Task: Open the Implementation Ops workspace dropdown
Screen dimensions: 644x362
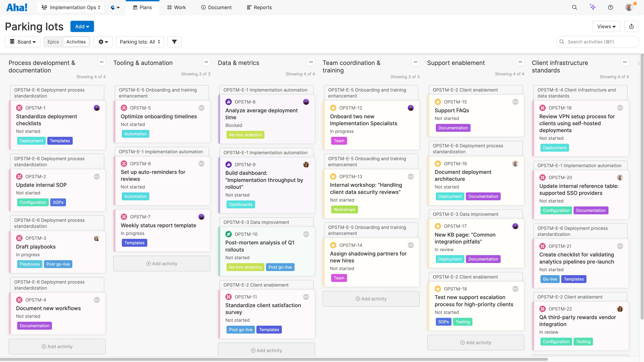Action: [x=70, y=7]
